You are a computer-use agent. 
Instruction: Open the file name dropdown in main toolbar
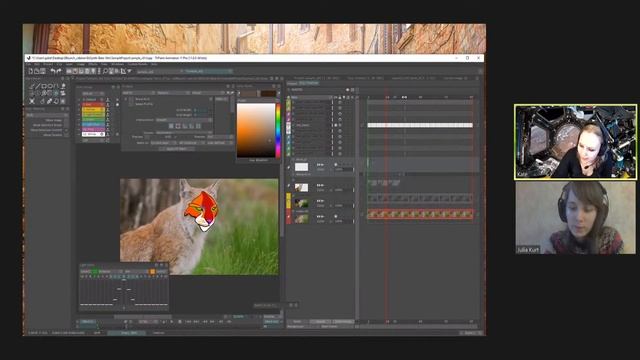(x=160, y=71)
